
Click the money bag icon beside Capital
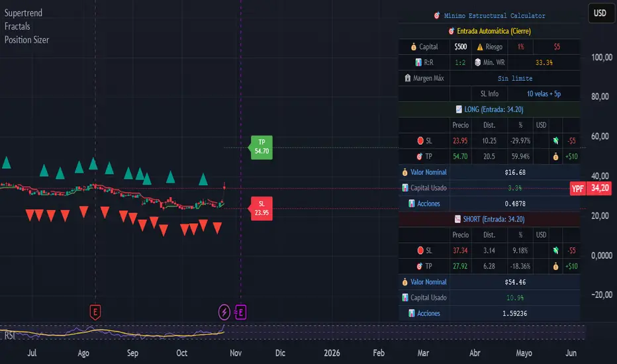pyautogui.click(x=414, y=47)
